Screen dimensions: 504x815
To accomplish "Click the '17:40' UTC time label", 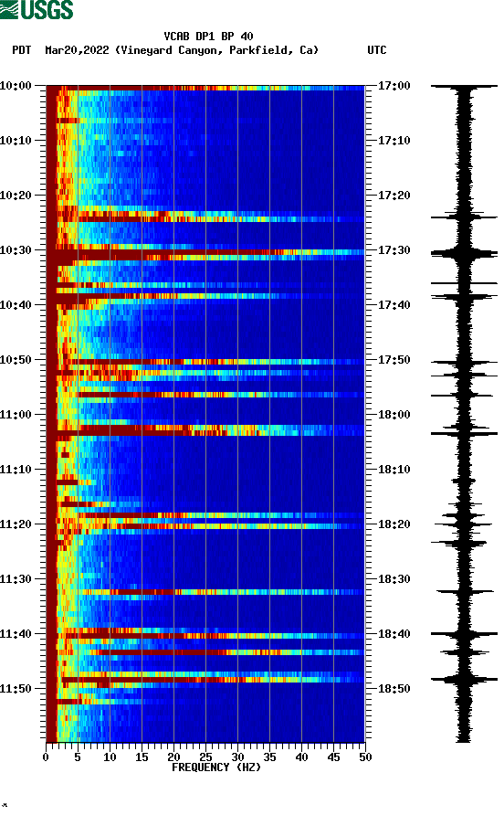I will pyautogui.click(x=394, y=304).
